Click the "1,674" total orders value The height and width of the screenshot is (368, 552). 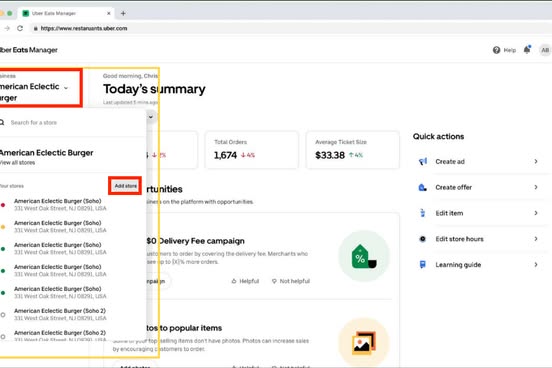225,155
